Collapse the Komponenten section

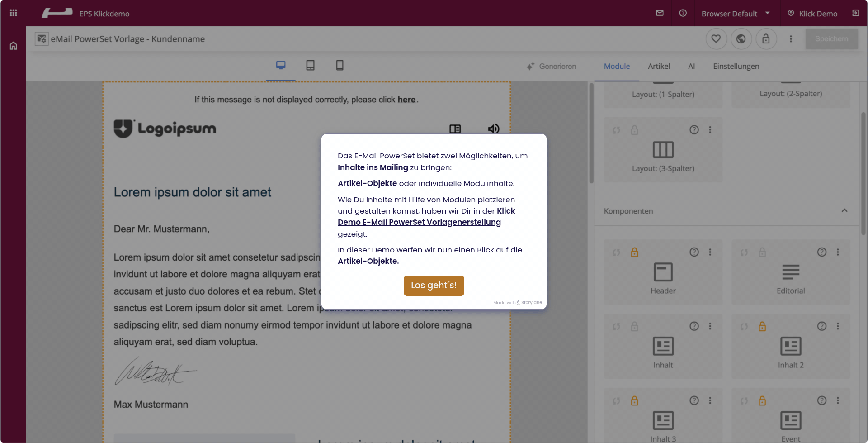(x=844, y=211)
